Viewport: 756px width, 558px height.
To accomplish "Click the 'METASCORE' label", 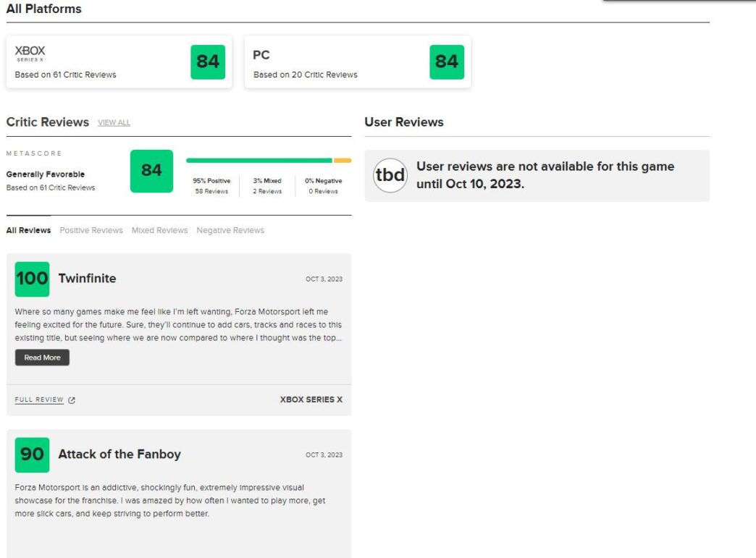I will (x=34, y=153).
